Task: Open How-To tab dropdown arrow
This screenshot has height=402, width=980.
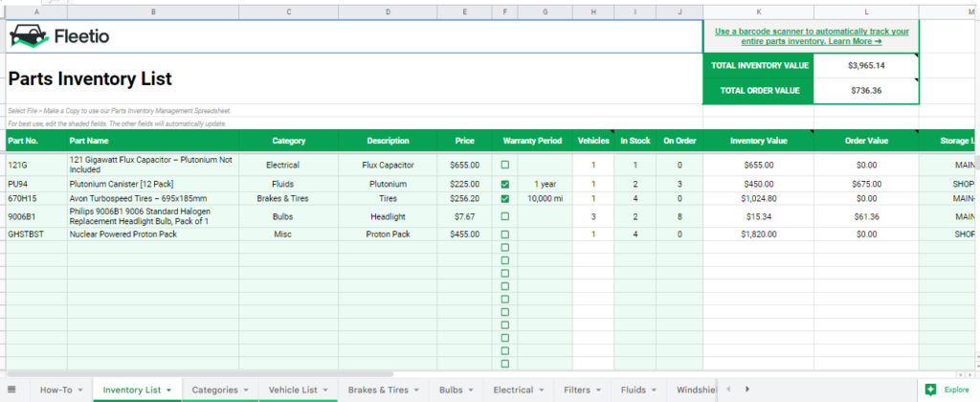Action: coord(80,391)
